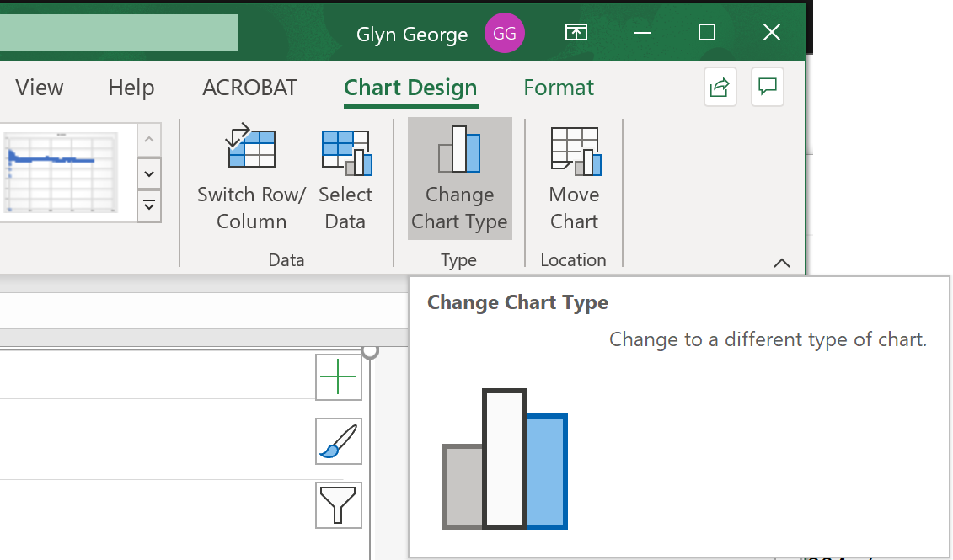Click the title bar search box
The image size is (953, 560).
click(x=119, y=33)
